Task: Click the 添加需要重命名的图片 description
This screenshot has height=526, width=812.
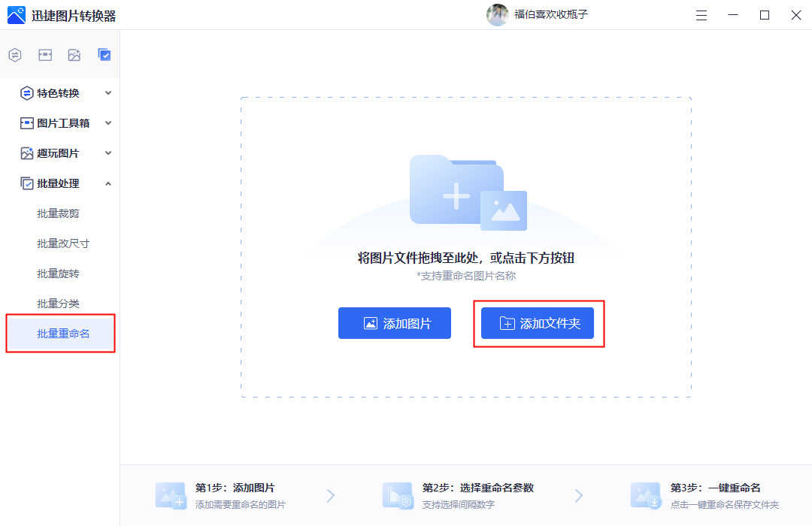Action: pyautogui.click(x=241, y=504)
